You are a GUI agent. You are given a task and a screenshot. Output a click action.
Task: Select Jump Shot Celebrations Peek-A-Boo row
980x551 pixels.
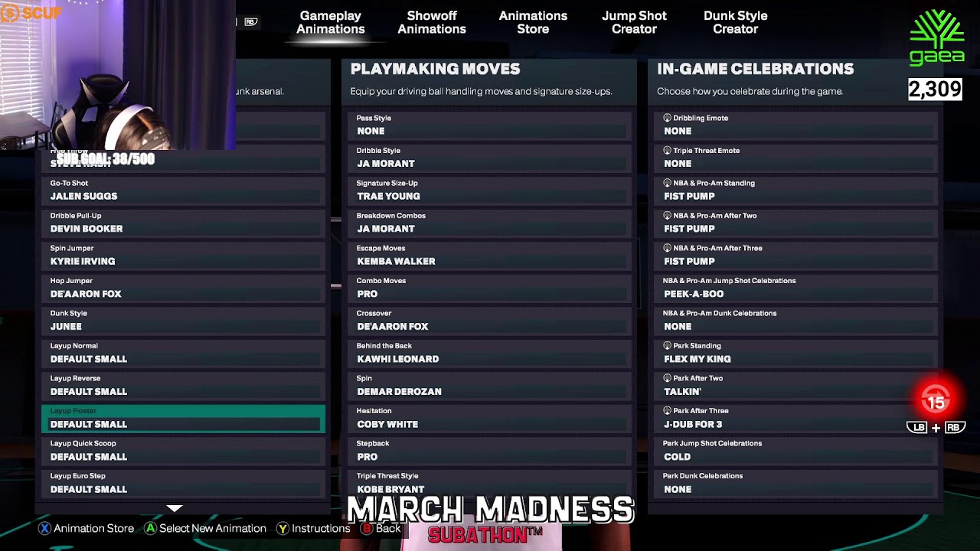pyautogui.click(x=796, y=289)
